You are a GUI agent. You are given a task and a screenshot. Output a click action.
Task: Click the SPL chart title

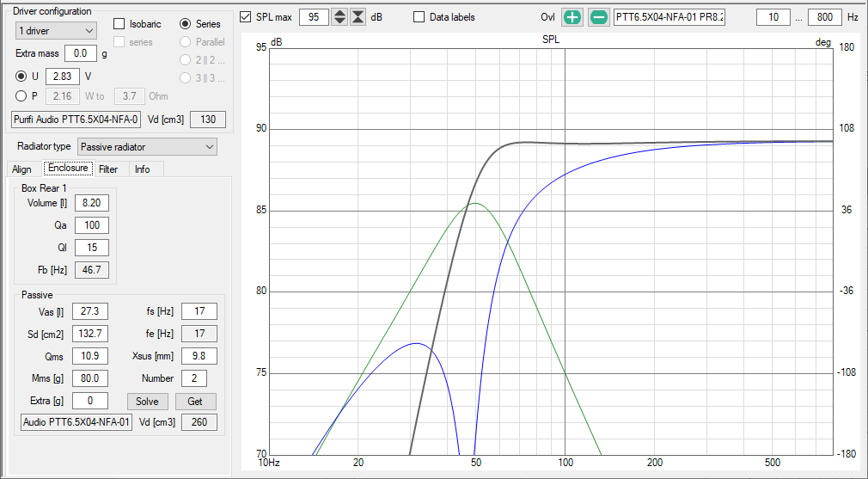click(x=551, y=40)
